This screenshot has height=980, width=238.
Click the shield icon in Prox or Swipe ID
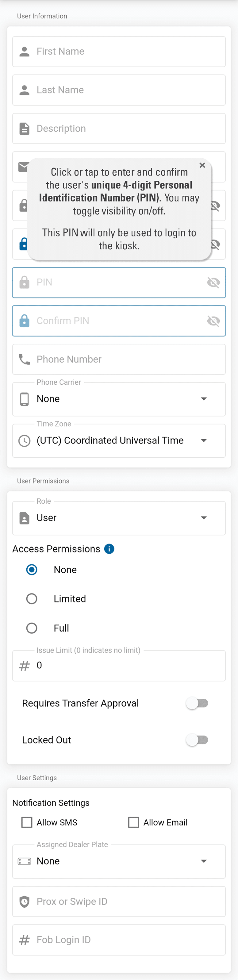[x=24, y=901]
